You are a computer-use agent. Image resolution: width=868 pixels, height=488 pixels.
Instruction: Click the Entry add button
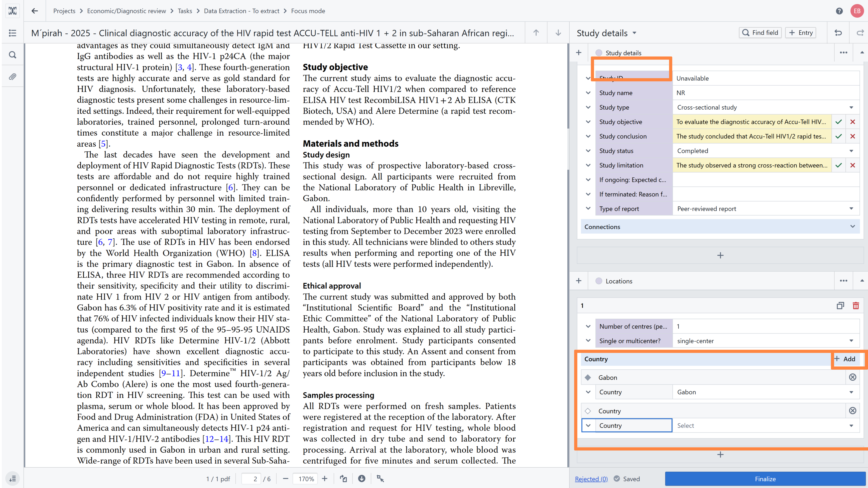tap(800, 33)
